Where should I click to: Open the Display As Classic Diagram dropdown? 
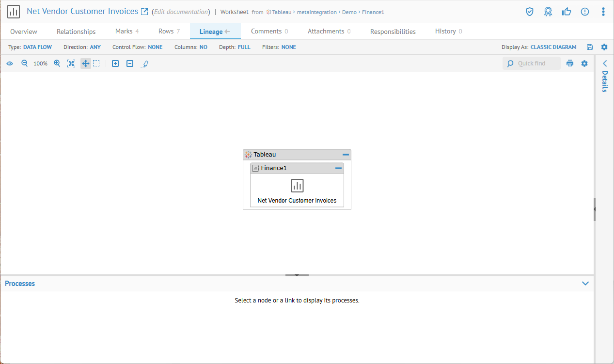click(x=553, y=47)
